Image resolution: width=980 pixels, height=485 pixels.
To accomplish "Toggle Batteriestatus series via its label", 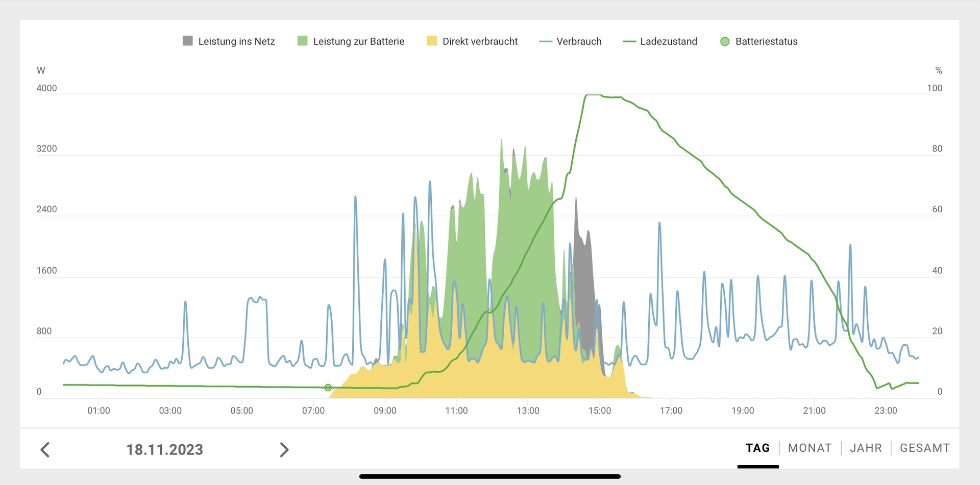I will click(766, 41).
